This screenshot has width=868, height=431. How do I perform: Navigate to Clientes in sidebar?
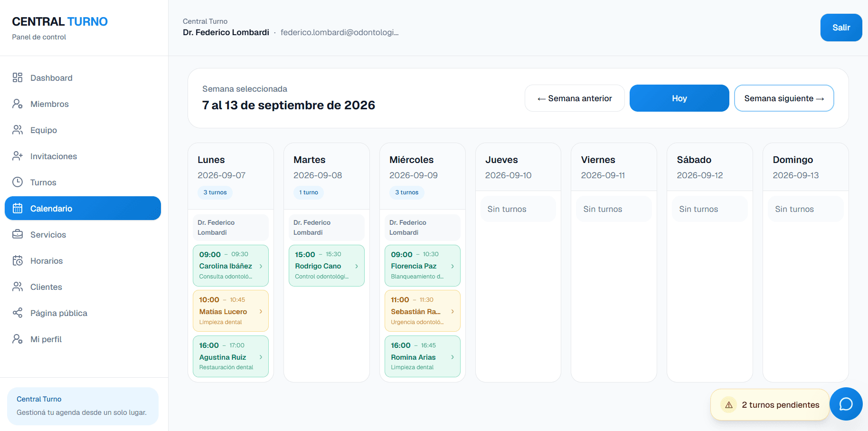point(83,287)
